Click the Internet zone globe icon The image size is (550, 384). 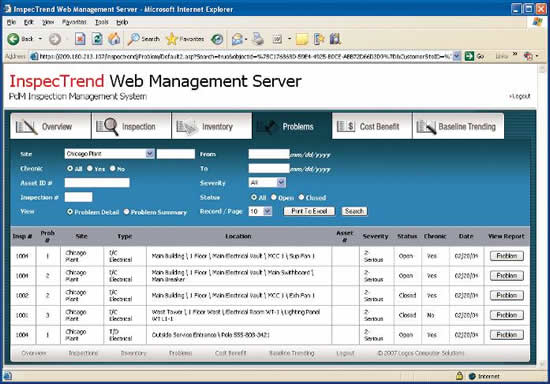point(472,376)
